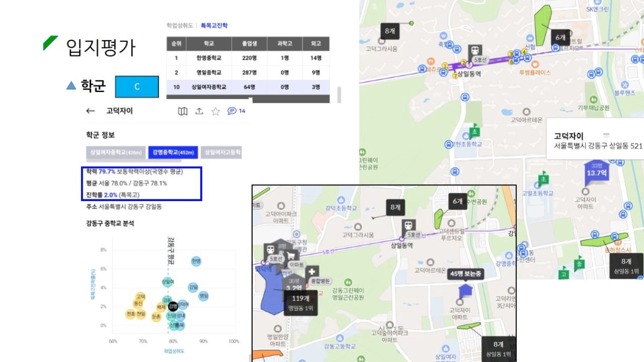Click the 과학고 column header
Screen dimensions: 644x362
(x=284, y=44)
